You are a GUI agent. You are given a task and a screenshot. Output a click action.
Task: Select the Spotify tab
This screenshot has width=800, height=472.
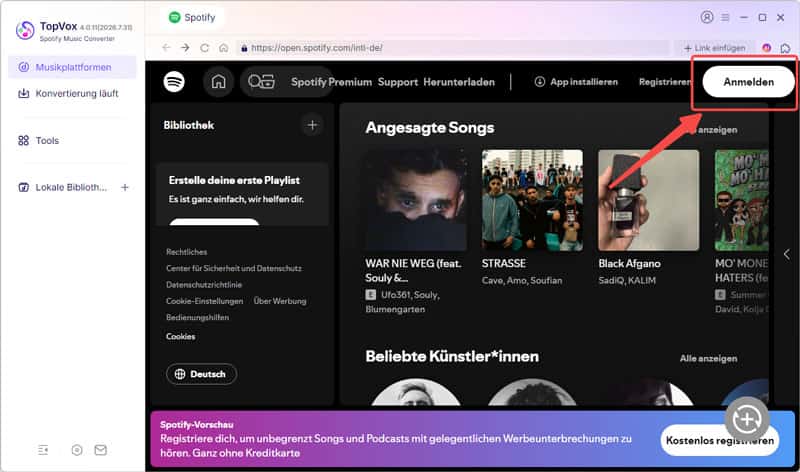coord(192,17)
